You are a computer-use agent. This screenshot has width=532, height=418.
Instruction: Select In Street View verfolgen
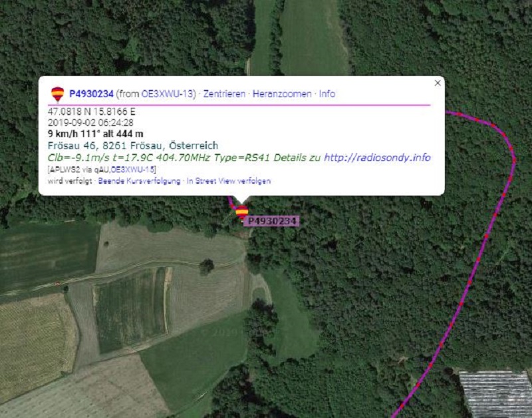tap(229, 181)
